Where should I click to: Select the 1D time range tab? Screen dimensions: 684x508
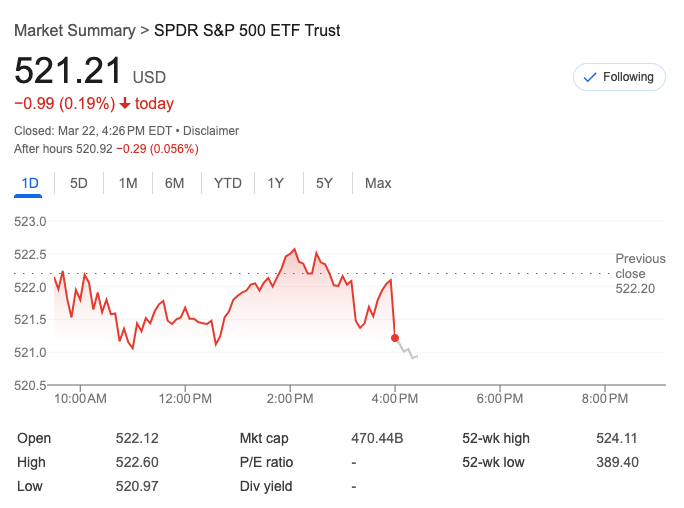coord(30,183)
